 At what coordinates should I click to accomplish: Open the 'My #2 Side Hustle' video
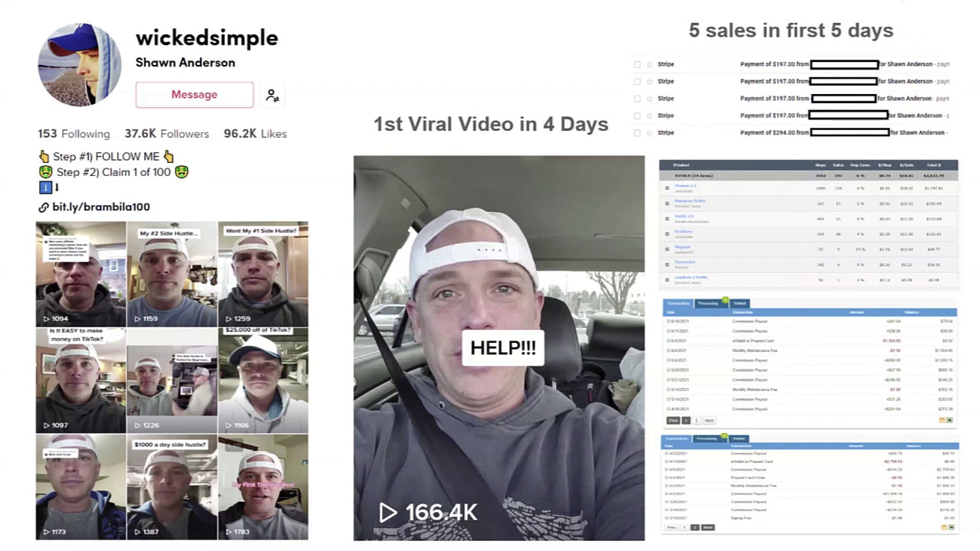click(171, 274)
